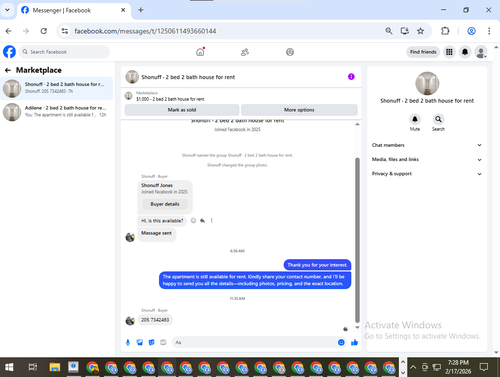Click the 'Message sent' bubble

coord(156,233)
